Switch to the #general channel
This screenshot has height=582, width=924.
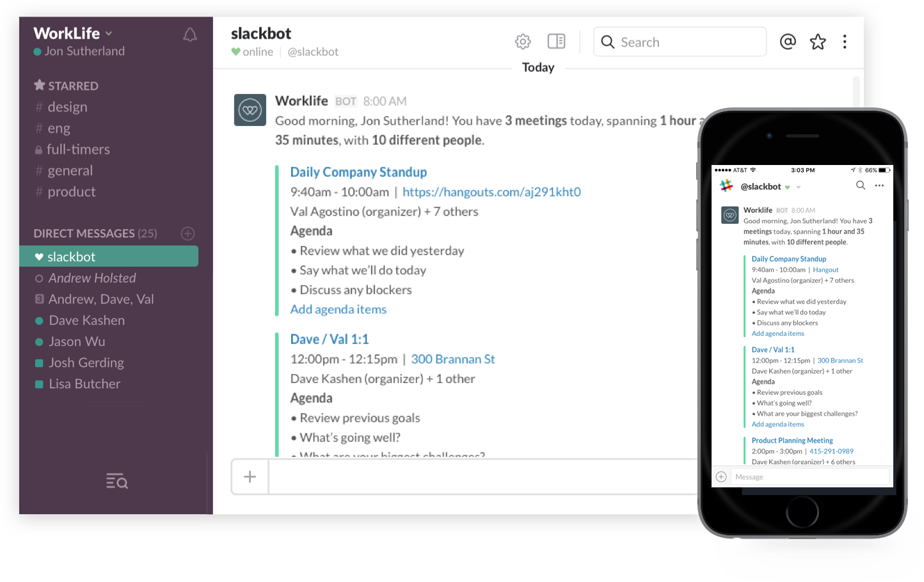point(71,170)
